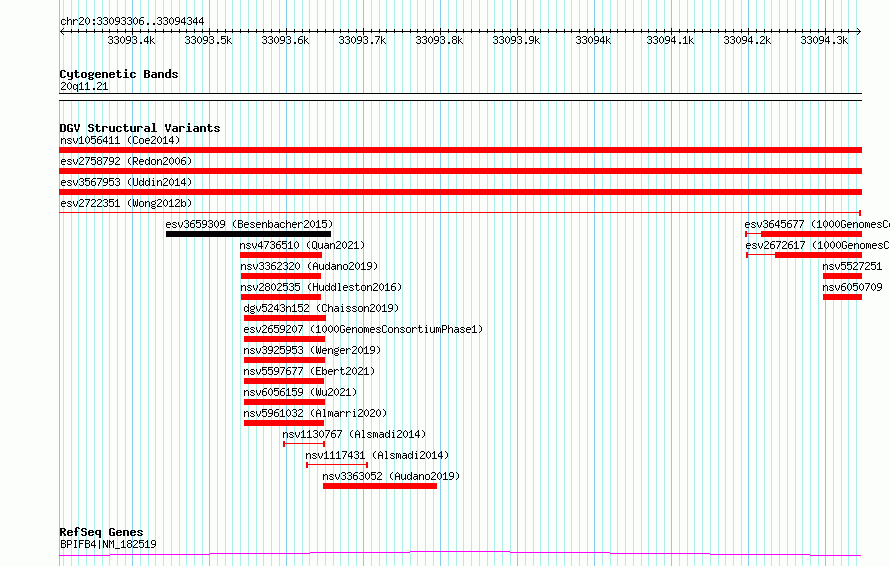Select nsv2802535 (Huddleston2016) label
This screenshot has width=890, height=566.
click(x=321, y=287)
